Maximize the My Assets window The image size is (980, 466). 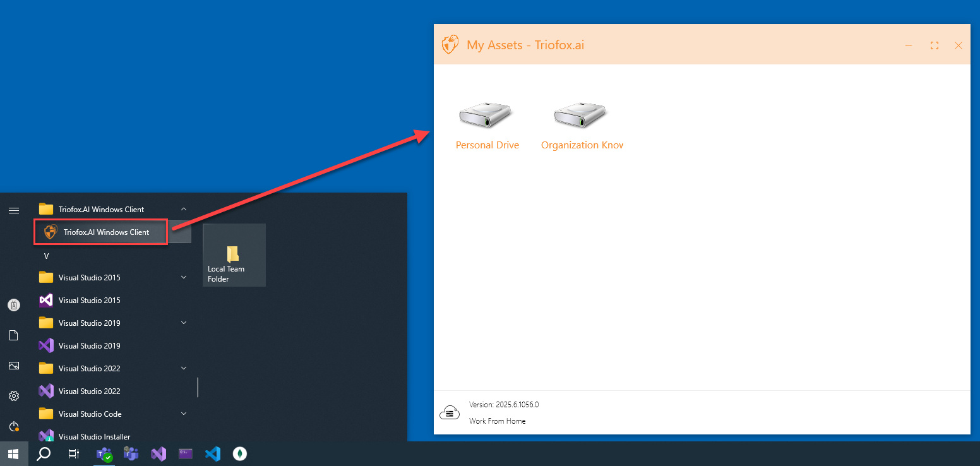(x=934, y=45)
